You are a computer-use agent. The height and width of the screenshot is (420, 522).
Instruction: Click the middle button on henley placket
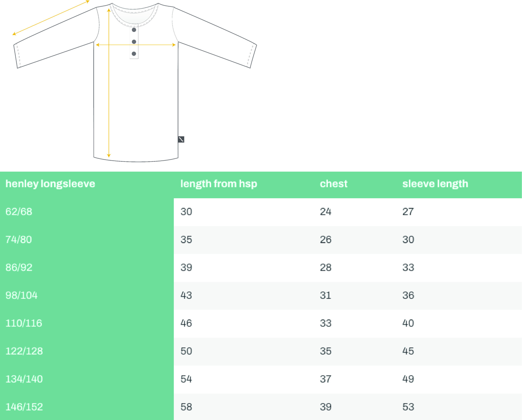coord(134,42)
